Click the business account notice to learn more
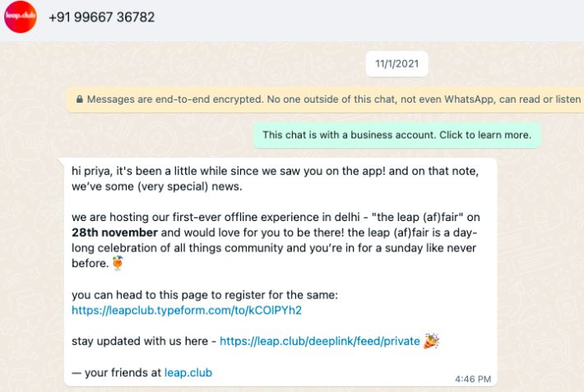 pyautogui.click(x=397, y=135)
